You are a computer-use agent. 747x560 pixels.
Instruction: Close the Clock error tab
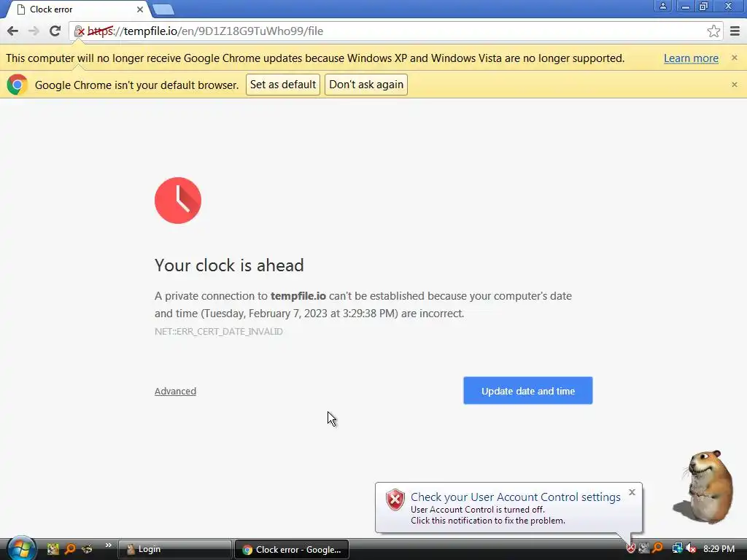coord(140,9)
